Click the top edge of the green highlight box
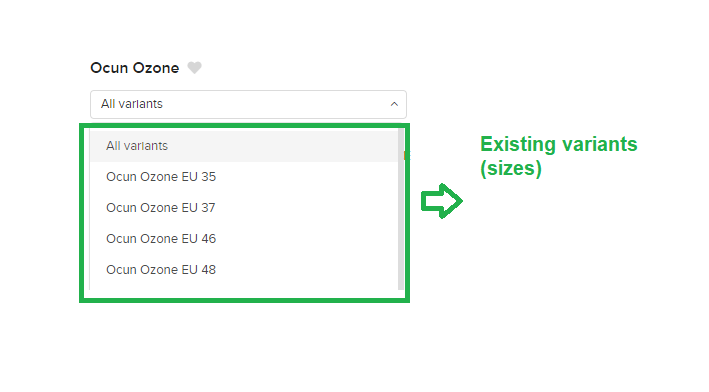The width and height of the screenshot is (709, 392). pos(244,126)
